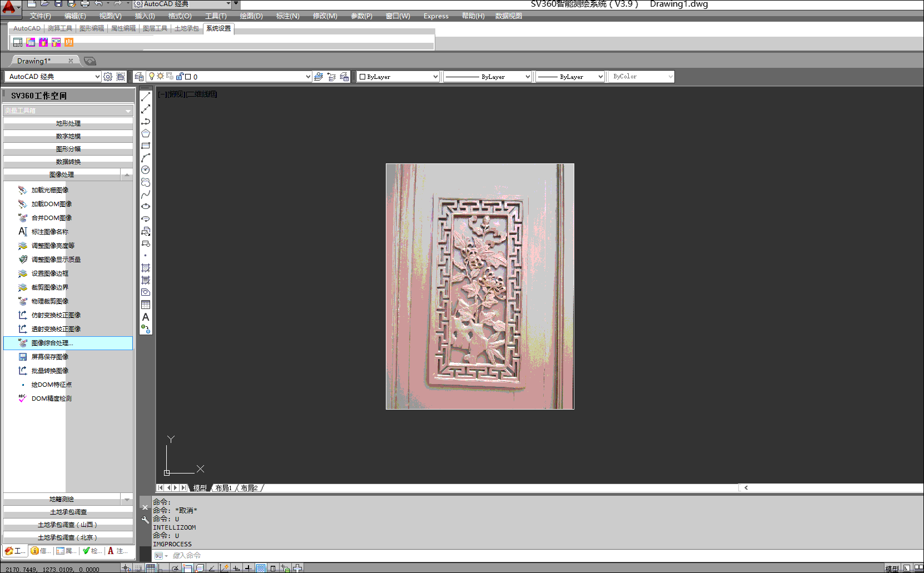Toggle snap mode in status bar
The height and width of the screenshot is (573, 924).
(x=138, y=568)
